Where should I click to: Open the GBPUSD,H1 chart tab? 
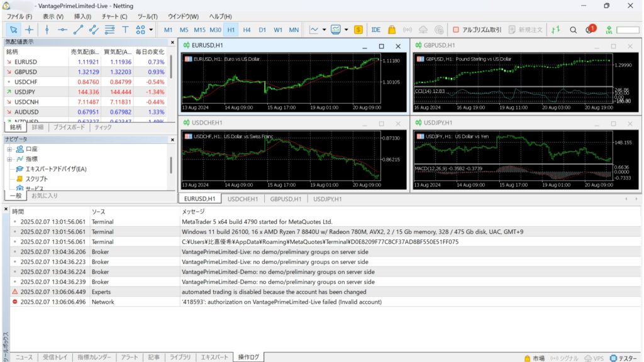(x=285, y=199)
